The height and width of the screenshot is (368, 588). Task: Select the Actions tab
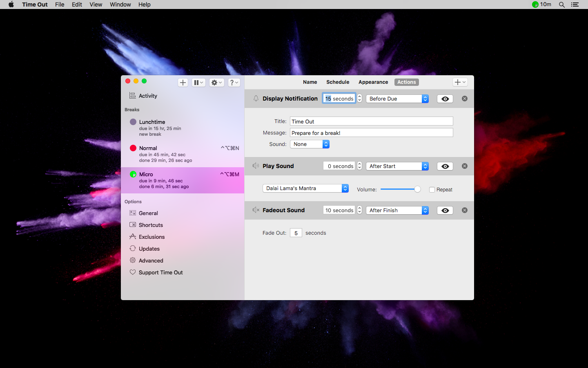coord(407,82)
